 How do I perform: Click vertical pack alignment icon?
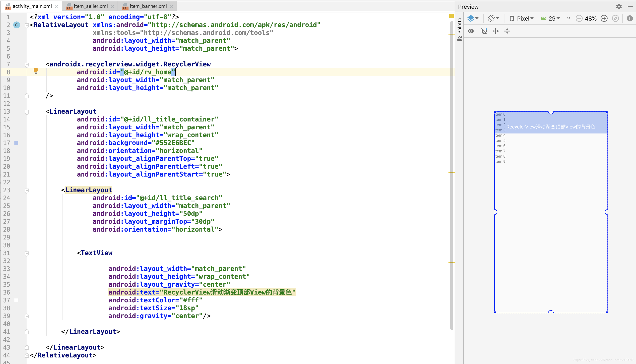[x=507, y=31]
